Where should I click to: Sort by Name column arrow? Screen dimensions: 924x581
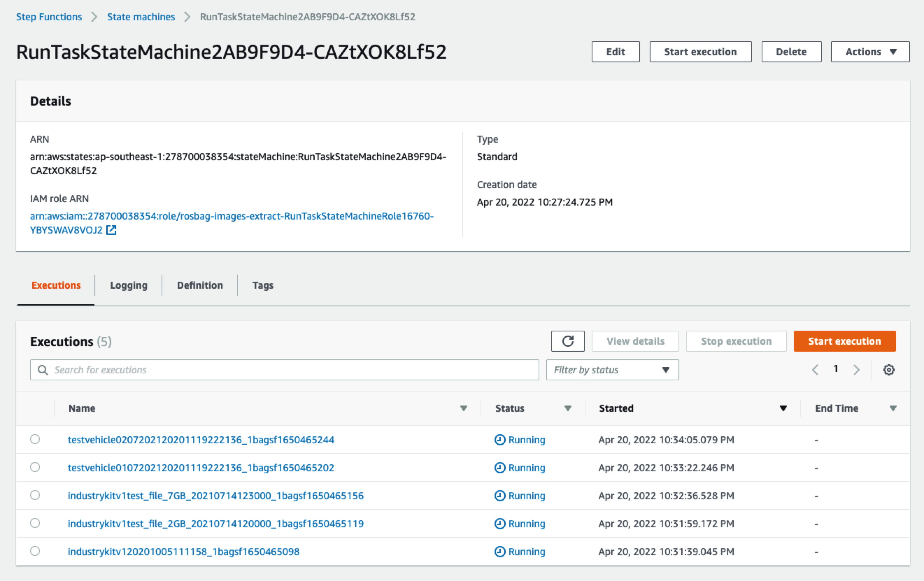point(463,408)
